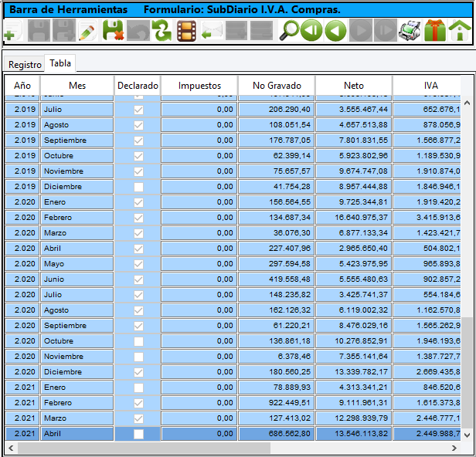Click the gift box icon
Screen dimensions: 476x457
[434, 32]
